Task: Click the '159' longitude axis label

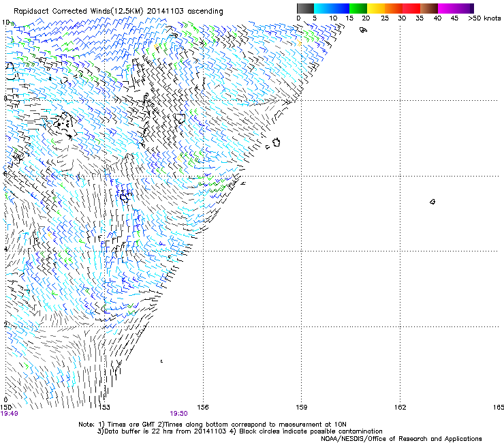Action: pyautogui.click(x=302, y=408)
